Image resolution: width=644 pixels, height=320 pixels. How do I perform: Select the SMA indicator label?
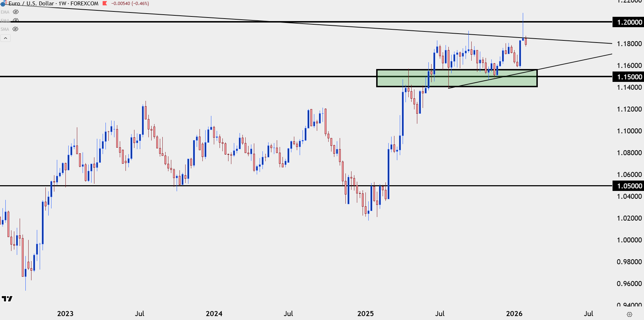pos(5,29)
